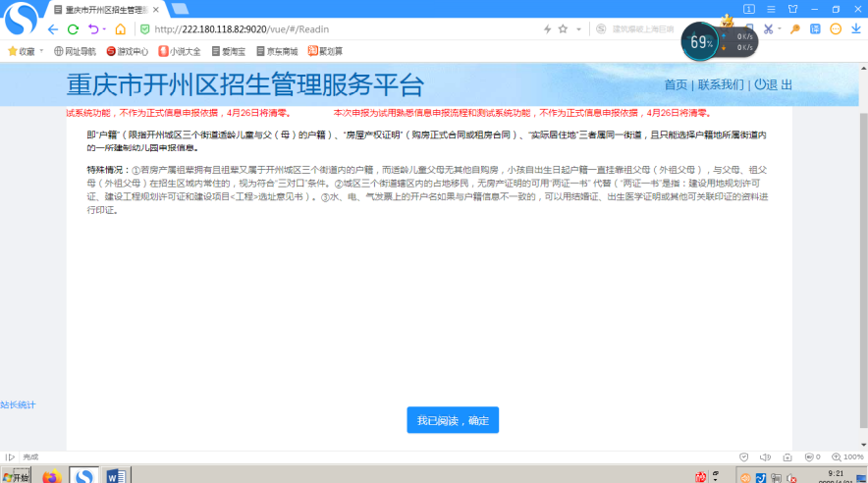Open the scissors screenshot tool
This screenshot has width=868, height=483.
769,29
